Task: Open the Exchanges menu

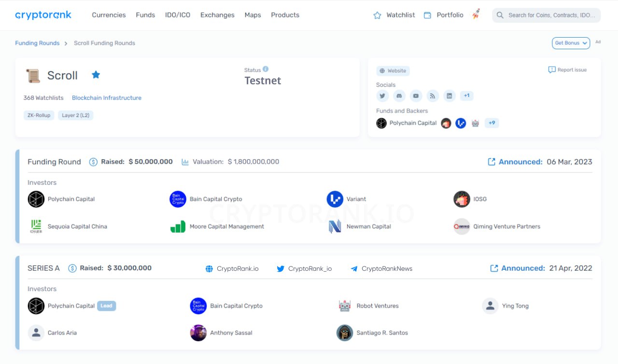Action: tap(217, 15)
